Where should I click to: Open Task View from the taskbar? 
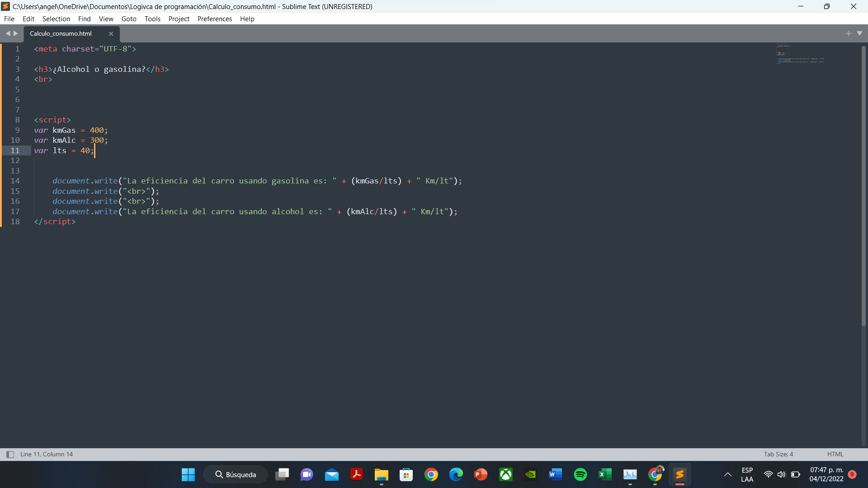pyautogui.click(x=282, y=474)
